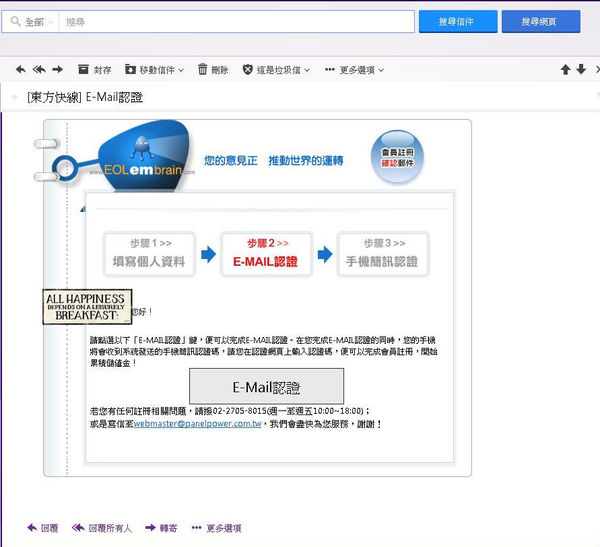Viewport: 600px width, 547px height.
Task: Click the reply arrow icon in top toolbar
Action: click(x=20, y=70)
